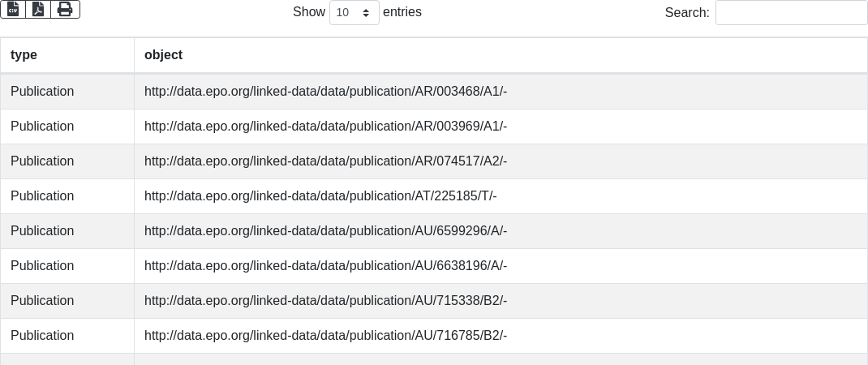Open the AU/716785/B2 publication link
868x365 pixels.
coord(325,336)
